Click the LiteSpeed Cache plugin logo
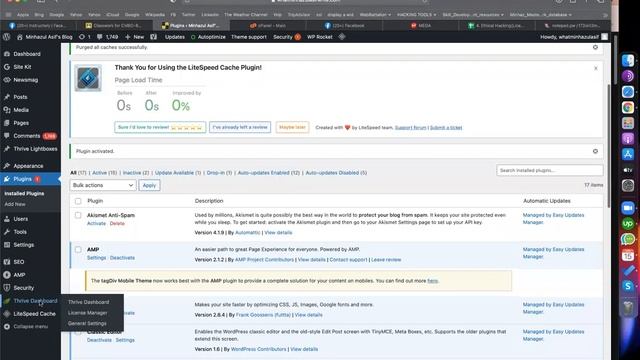 click(88, 78)
